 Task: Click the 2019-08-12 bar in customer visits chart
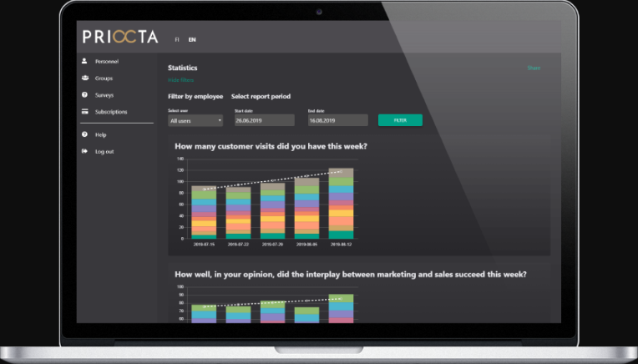tap(341, 205)
